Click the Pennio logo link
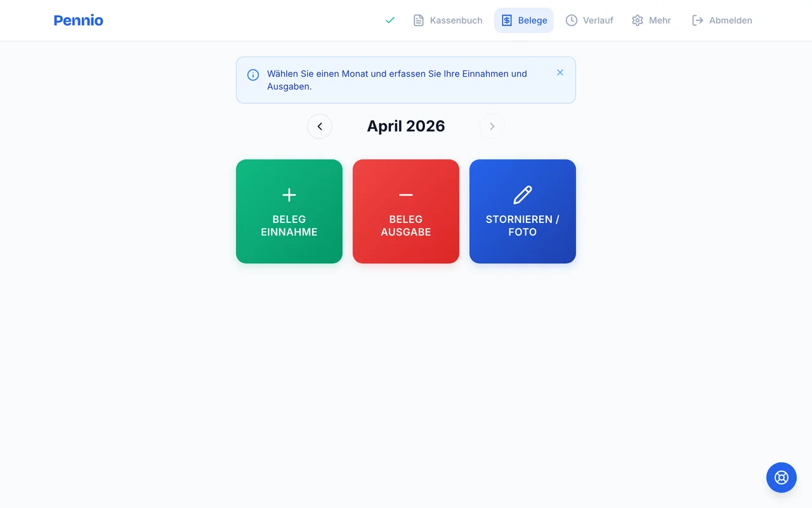Viewport: 812px width, 508px height. [x=78, y=20]
